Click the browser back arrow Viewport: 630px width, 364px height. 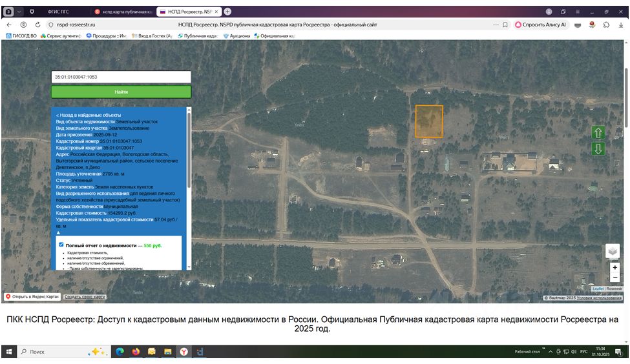pyautogui.click(x=9, y=25)
